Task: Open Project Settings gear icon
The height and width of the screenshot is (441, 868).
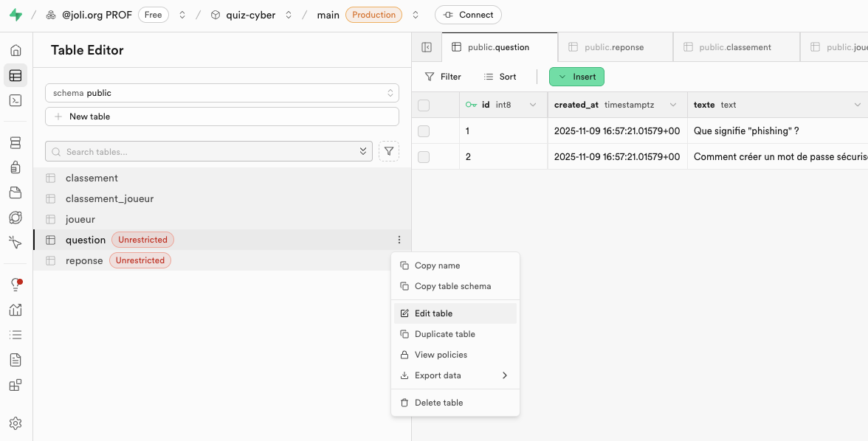Action: 15,423
